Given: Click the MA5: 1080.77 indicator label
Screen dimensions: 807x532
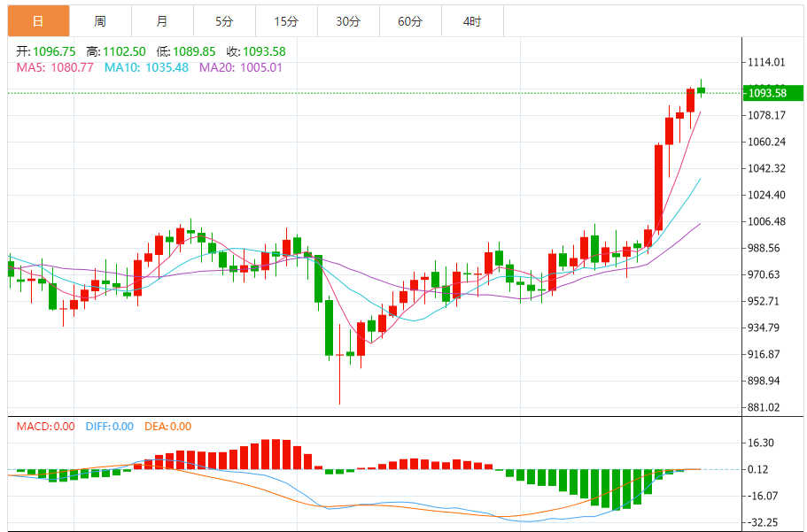Looking at the screenshot, I should (55, 67).
